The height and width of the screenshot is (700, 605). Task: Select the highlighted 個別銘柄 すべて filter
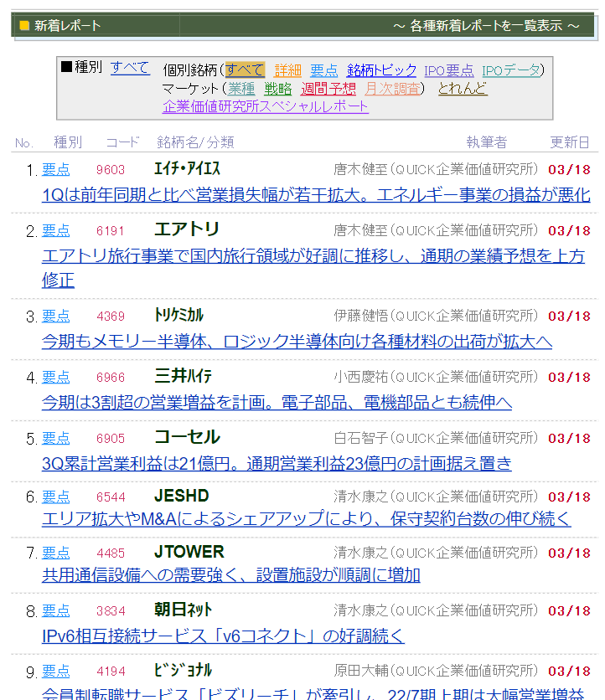click(245, 70)
